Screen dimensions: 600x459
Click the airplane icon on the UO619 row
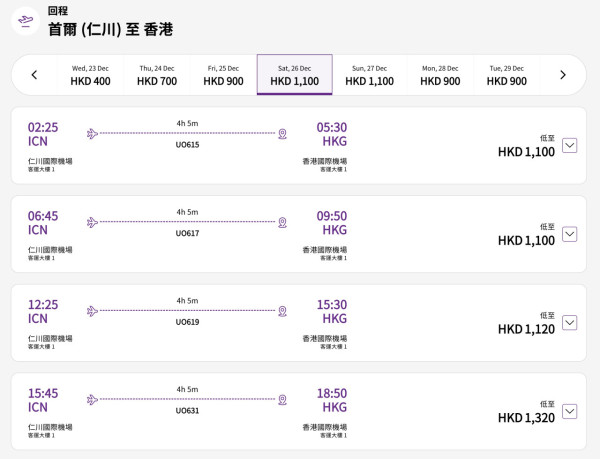click(x=92, y=311)
